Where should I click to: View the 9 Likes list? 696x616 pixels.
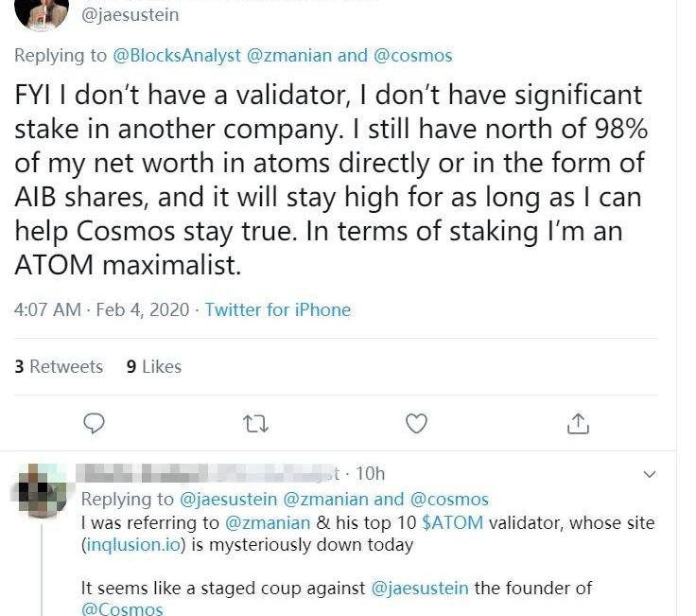(154, 366)
